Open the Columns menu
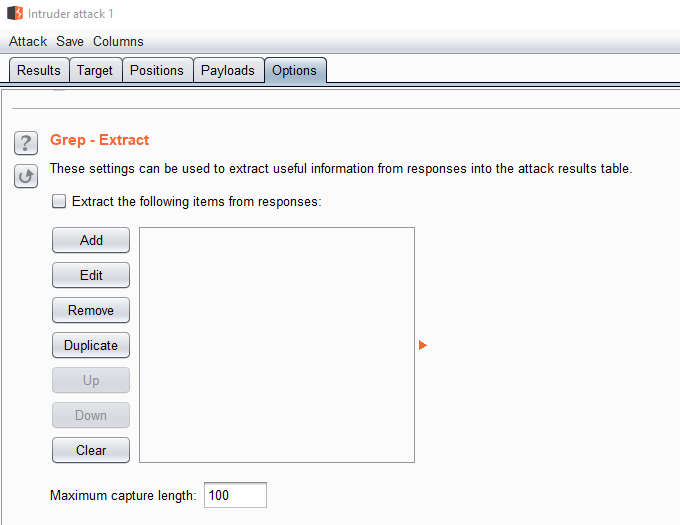Image resolution: width=680 pixels, height=525 pixels. click(x=118, y=41)
